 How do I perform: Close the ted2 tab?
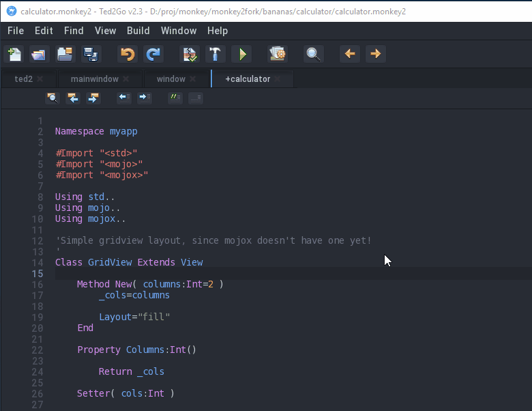(40, 79)
